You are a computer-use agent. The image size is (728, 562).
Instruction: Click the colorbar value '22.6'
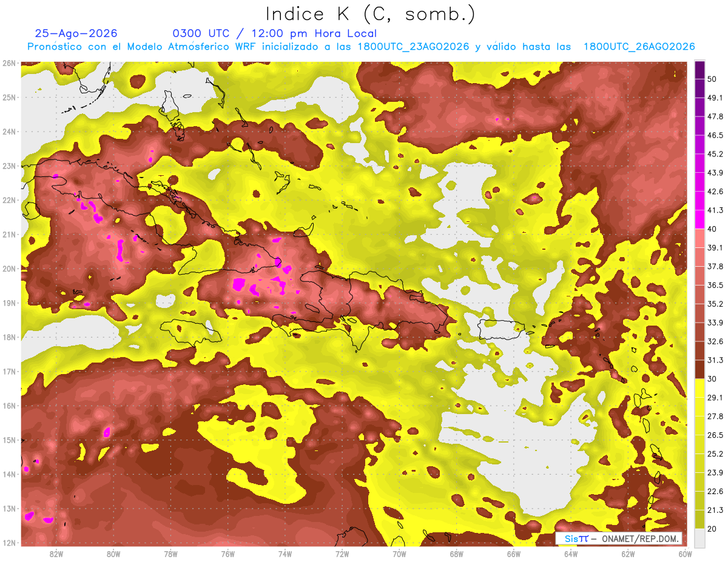(x=715, y=492)
